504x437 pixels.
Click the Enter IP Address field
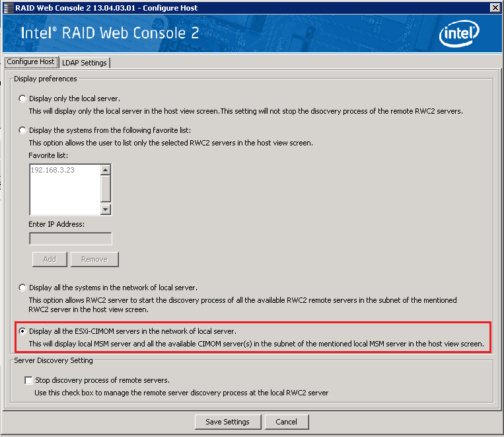click(x=71, y=239)
